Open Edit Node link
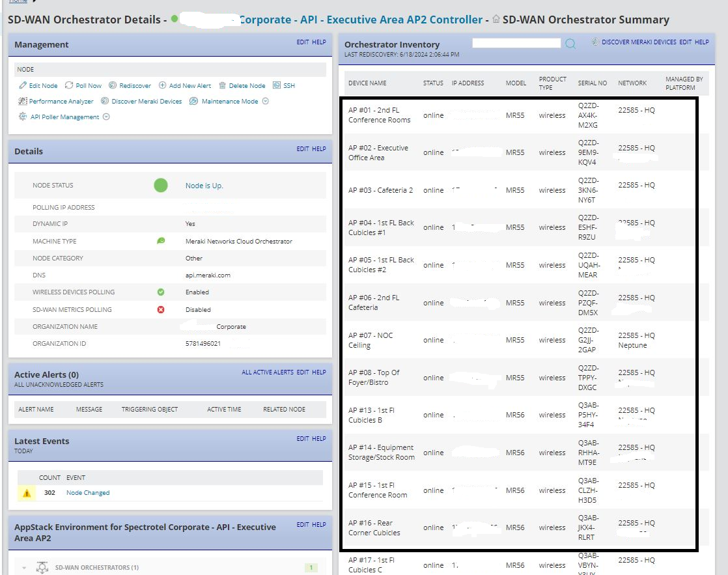The width and height of the screenshot is (728, 575). (43, 86)
